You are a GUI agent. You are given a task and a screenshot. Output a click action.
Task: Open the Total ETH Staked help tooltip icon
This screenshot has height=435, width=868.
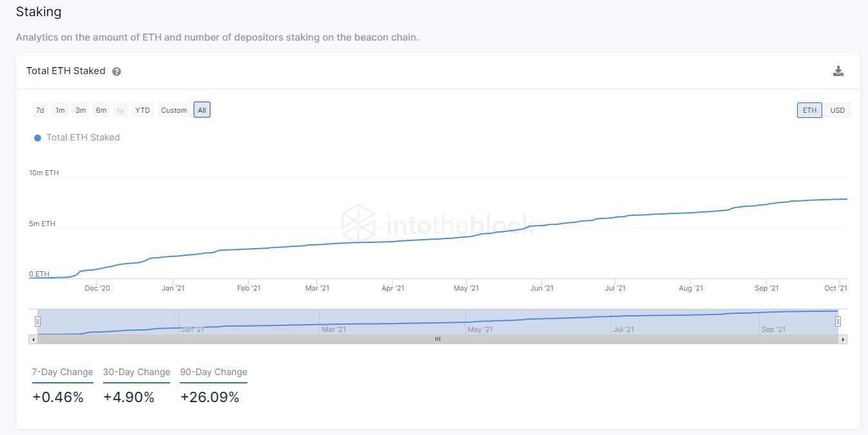click(117, 72)
